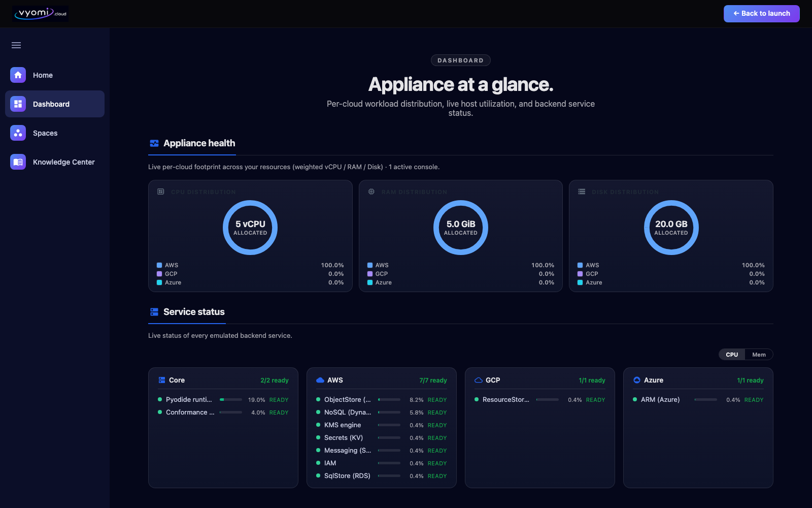Select Dashboard in the sidebar
The width and height of the screenshot is (812, 508).
tap(55, 104)
